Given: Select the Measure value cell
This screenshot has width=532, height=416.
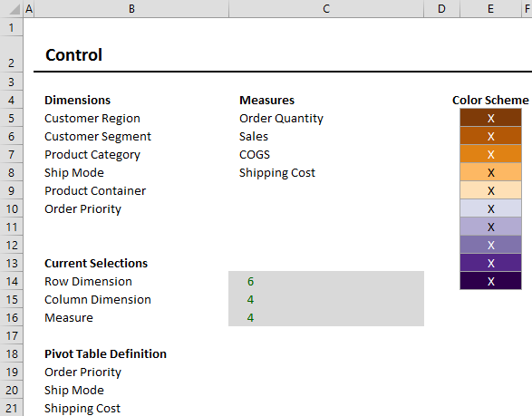Looking at the screenshot, I should click(x=326, y=317).
